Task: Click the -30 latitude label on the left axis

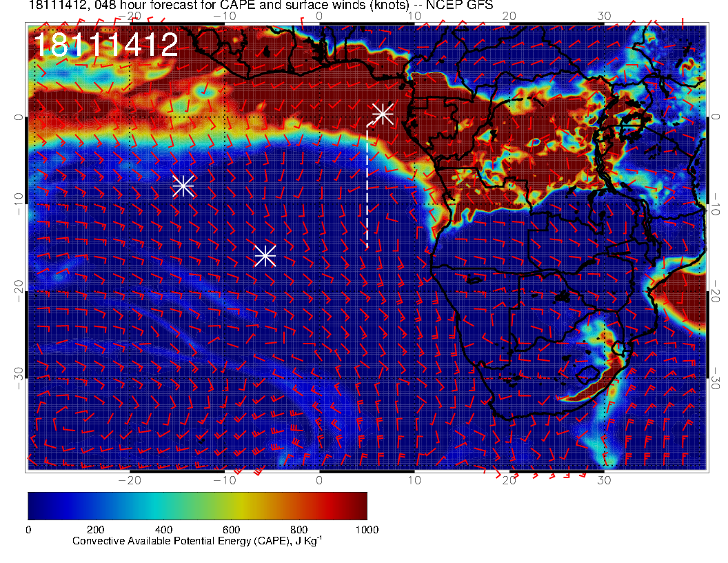Action: click(x=19, y=373)
